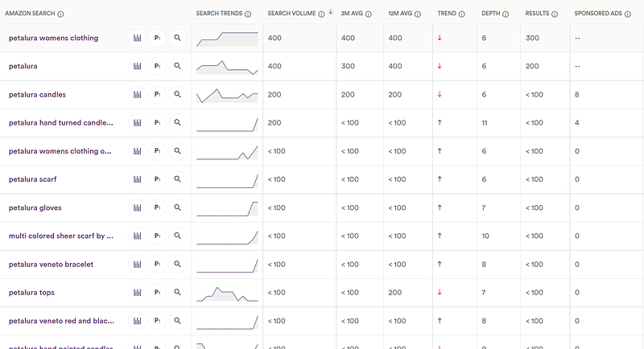
Task: Click P1 icon for petalura gloves
Action: (157, 208)
